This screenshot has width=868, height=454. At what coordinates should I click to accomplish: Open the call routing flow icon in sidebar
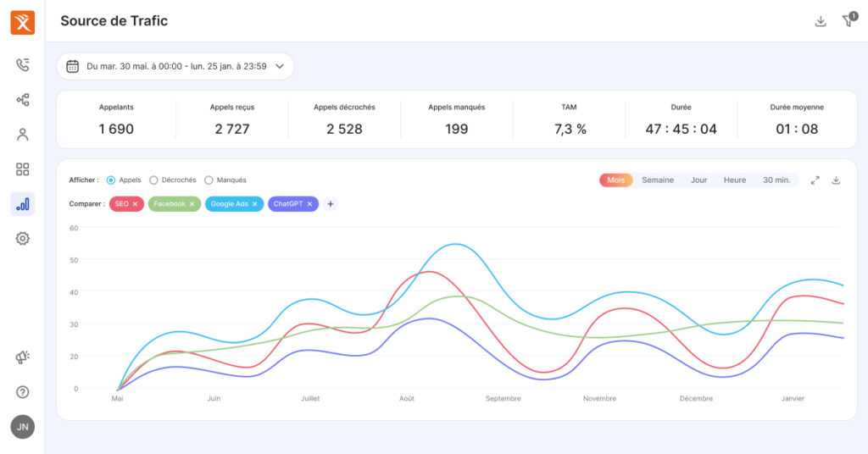pyautogui.click(x=22, y=100)
